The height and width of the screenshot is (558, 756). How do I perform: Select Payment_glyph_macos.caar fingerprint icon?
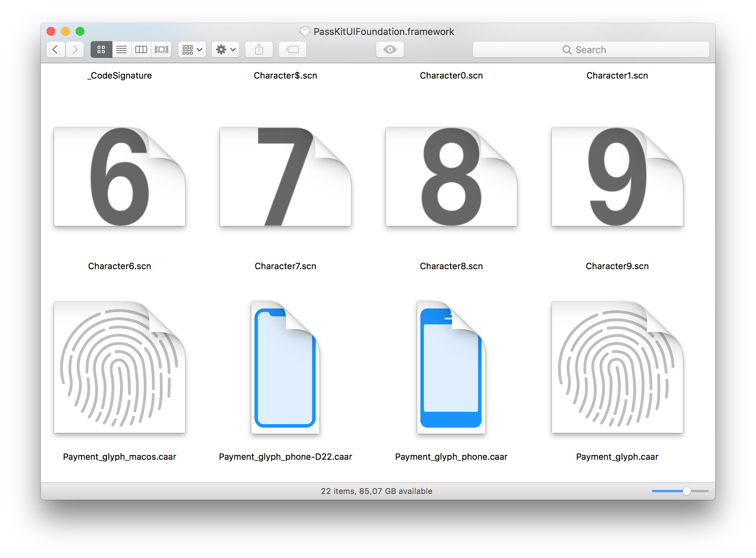coord(119,367)
